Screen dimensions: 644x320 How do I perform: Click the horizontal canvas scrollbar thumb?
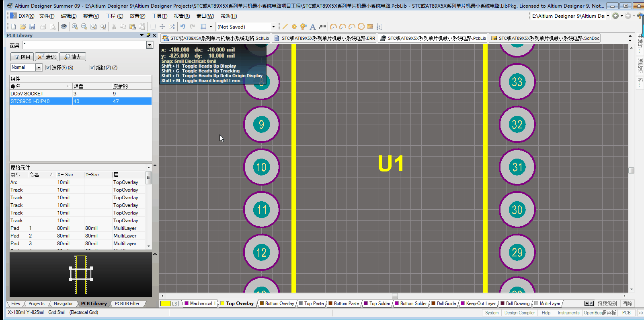(x=395, y=296)
